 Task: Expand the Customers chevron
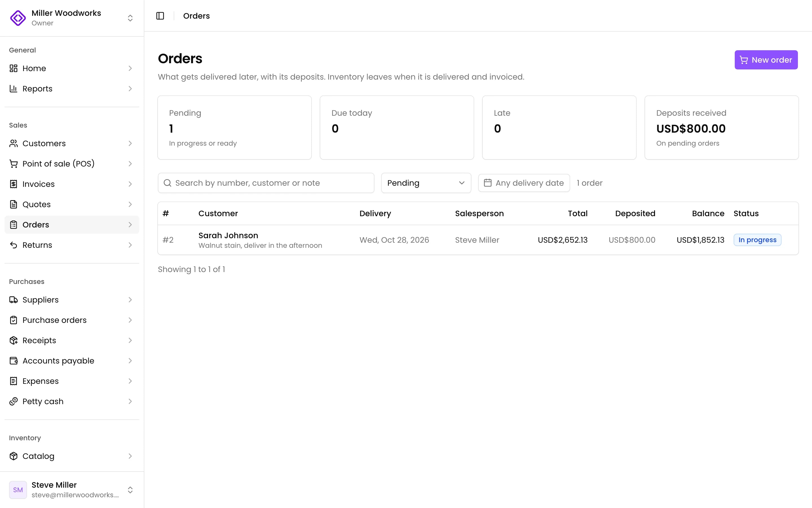130,143
